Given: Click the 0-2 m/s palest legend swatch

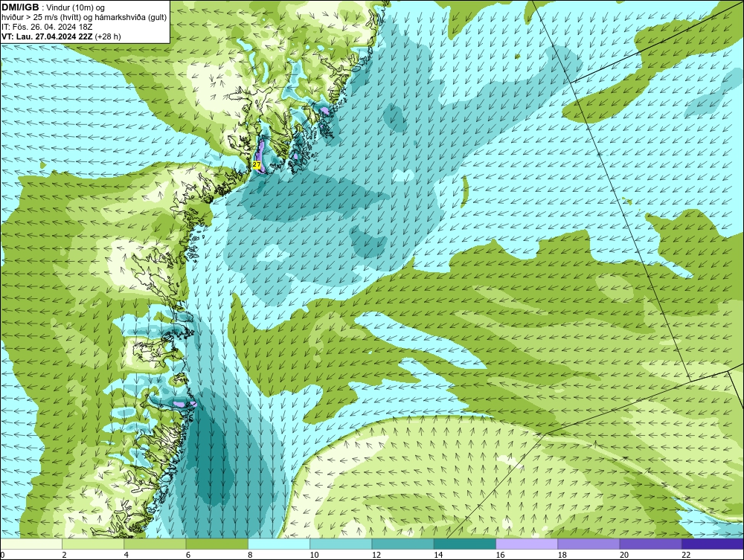Looking at the screenshot, I should click(x=31, y=544).
